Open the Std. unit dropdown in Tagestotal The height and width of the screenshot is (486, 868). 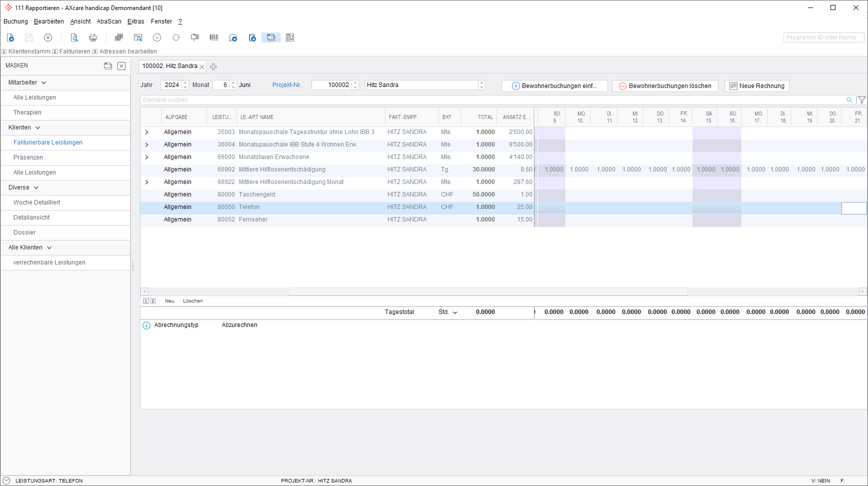tap(455, 312)
